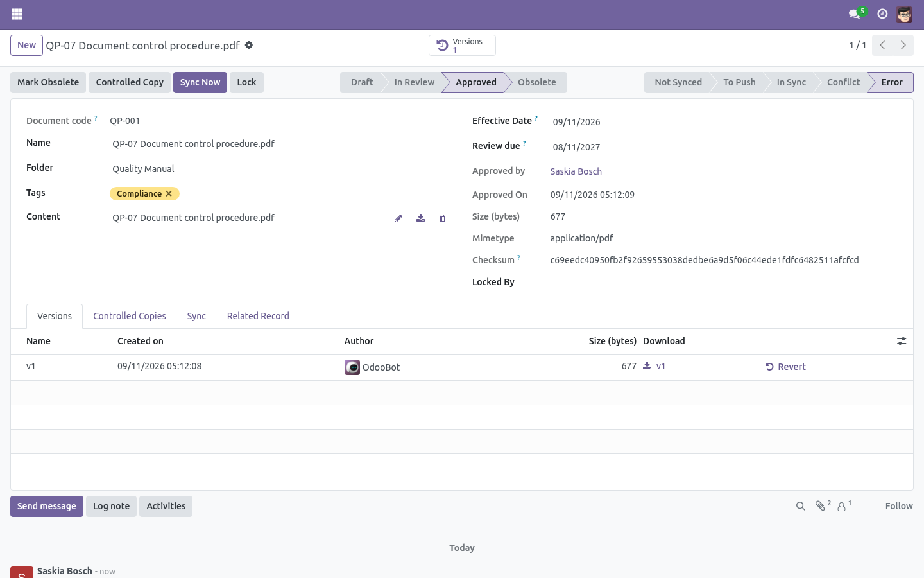Select Error sync state
The image size is (924, 578).
[892, 82]
